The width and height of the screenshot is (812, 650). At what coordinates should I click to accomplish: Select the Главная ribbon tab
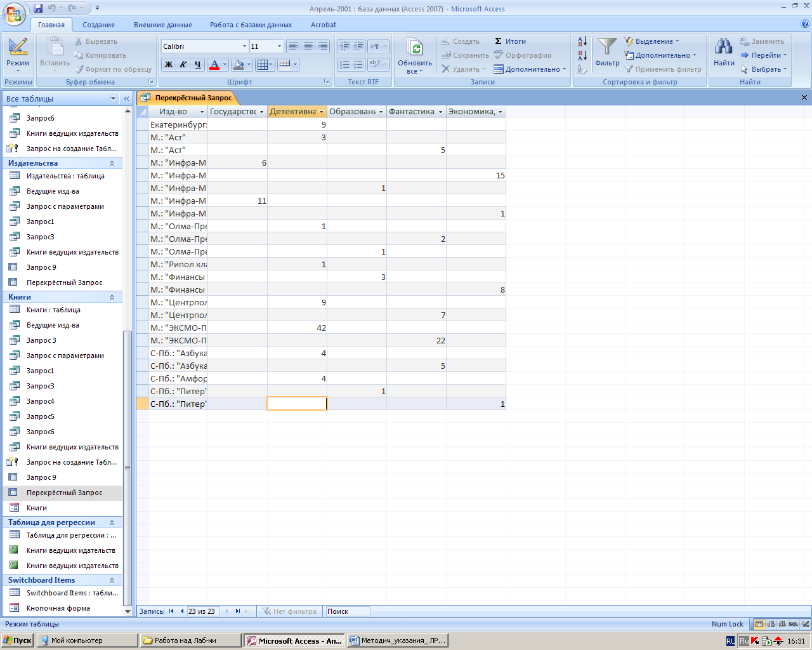tap(51, 25)
